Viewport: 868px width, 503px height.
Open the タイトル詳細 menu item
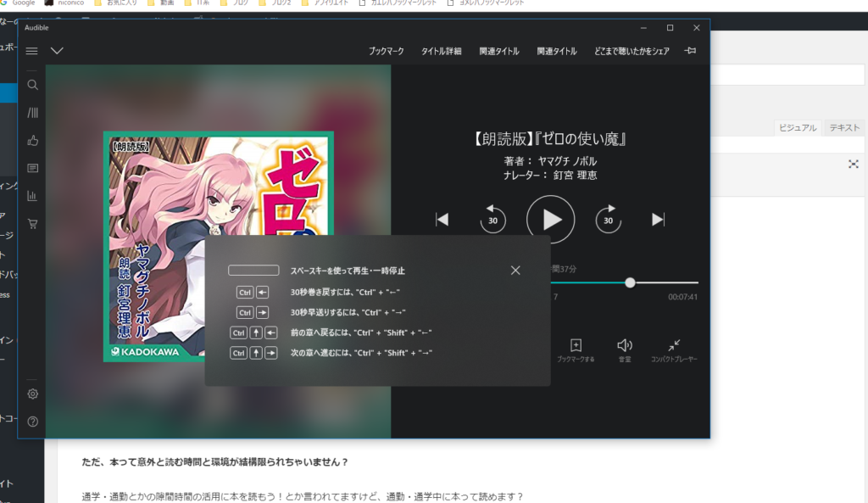tap(441, 51)
